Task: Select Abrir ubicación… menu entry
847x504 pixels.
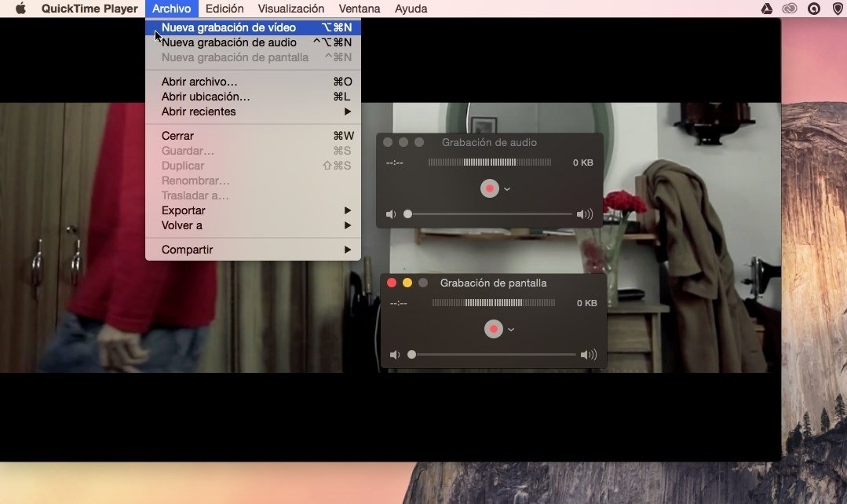Action: point(253,97)
